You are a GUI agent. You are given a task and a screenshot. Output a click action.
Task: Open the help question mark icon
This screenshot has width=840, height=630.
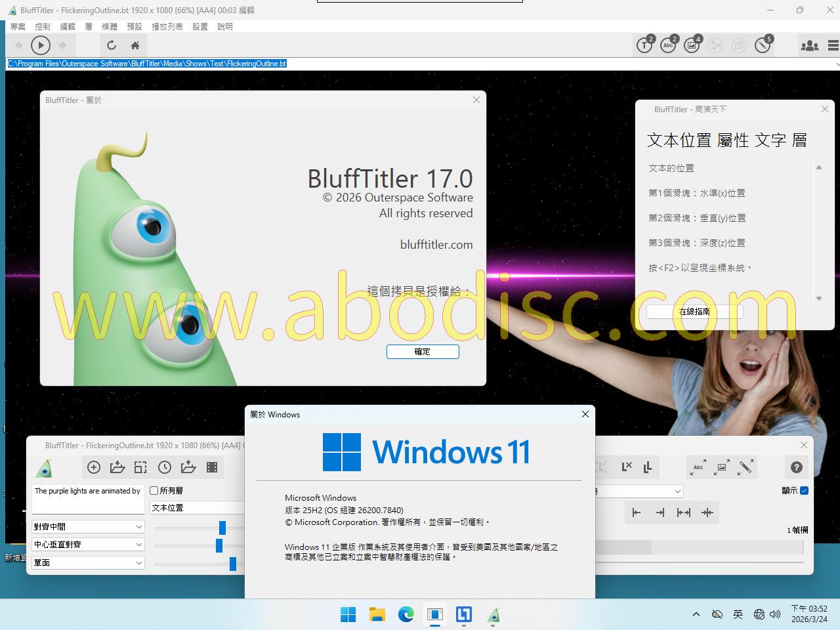(x=797, y=467)
